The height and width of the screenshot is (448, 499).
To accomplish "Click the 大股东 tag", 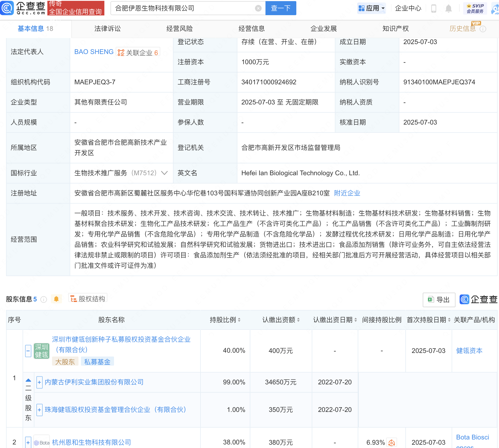I will pos(65,362).
